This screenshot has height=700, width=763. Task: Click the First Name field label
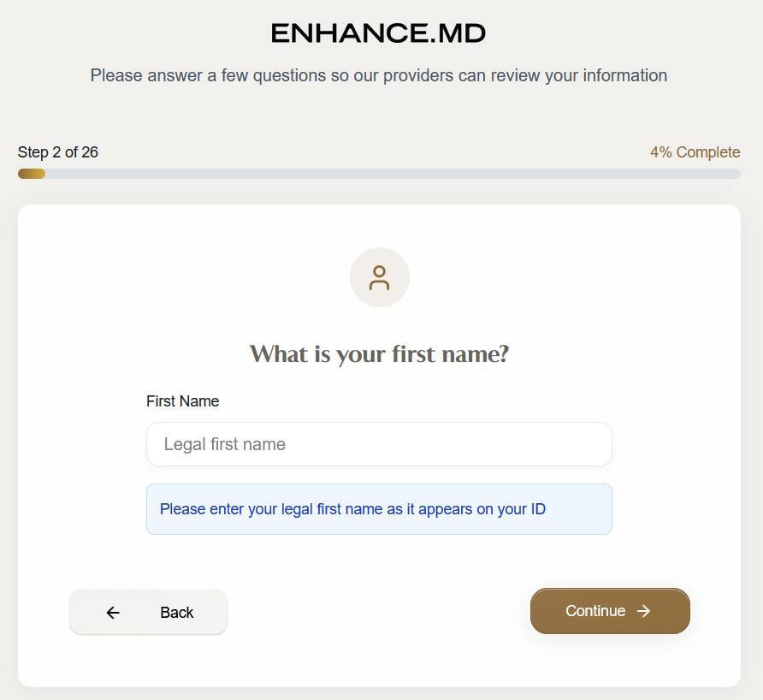click(182, 401)
